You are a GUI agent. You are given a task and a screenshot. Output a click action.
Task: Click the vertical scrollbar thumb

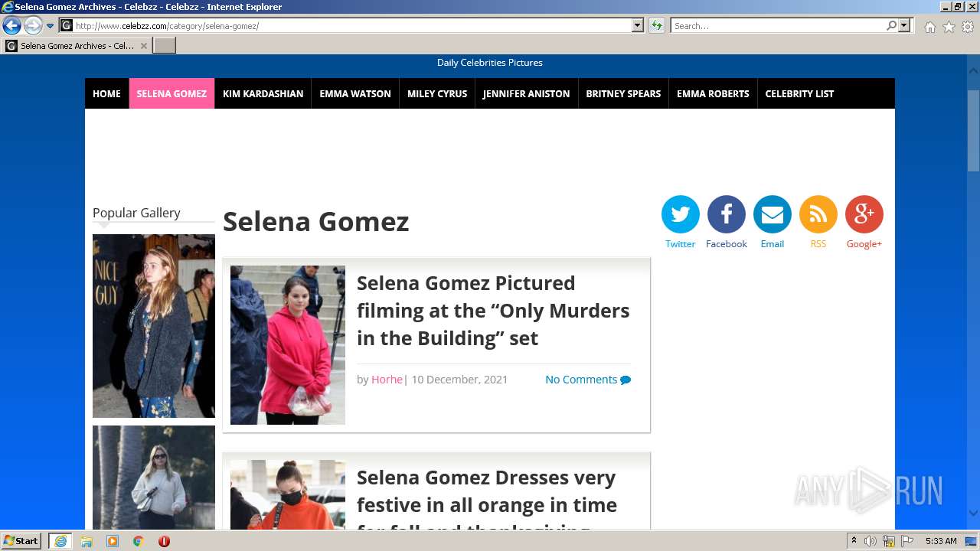pos(973,130)
